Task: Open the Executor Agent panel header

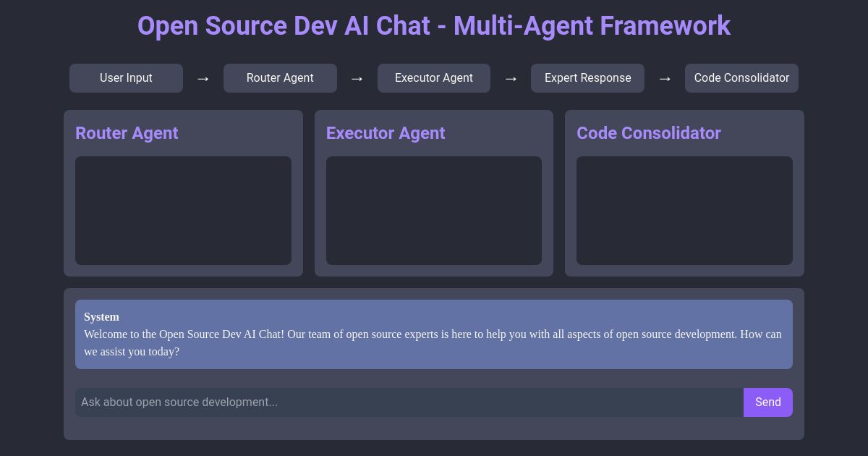Action: [386, 133]
